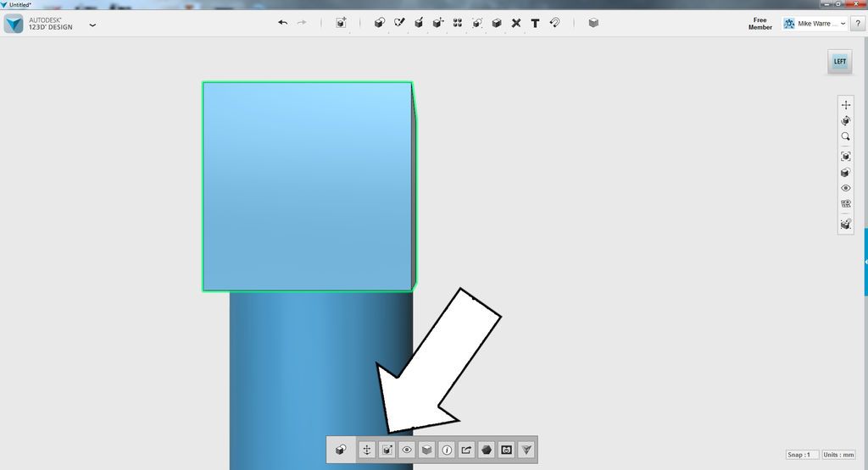Open the Export Selection icon in bottom toolbar

tap(466, 450)
